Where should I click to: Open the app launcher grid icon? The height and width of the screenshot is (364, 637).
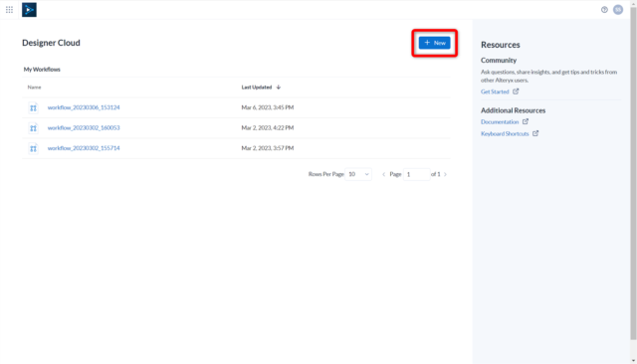click(9, 10)
